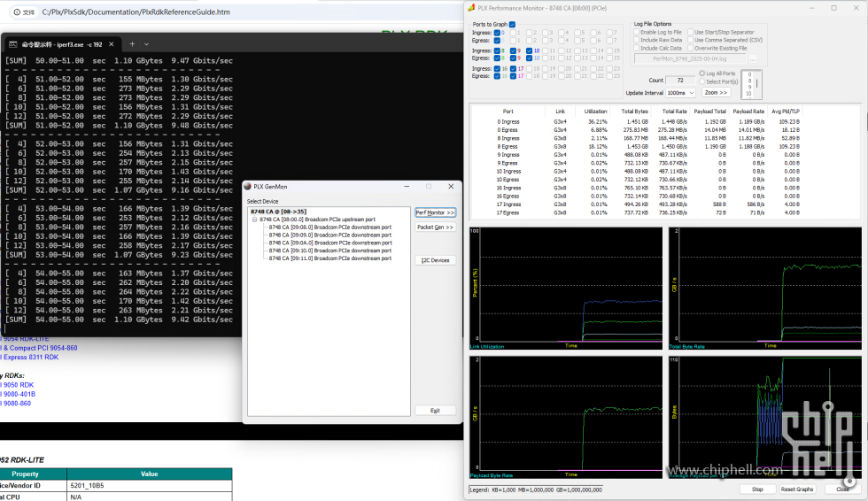868x501 pixels.
Task: Open a new terminal tab with plus
Action: tap(132, 44)
